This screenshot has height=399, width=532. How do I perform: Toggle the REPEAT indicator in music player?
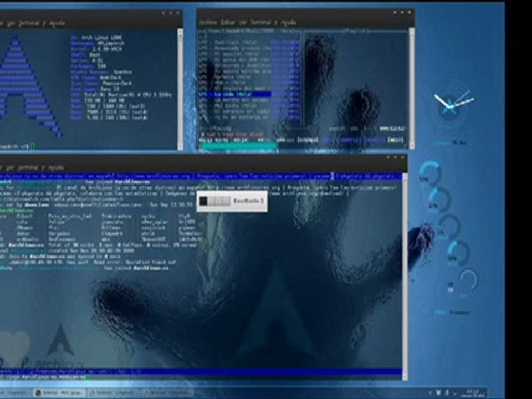308,140
